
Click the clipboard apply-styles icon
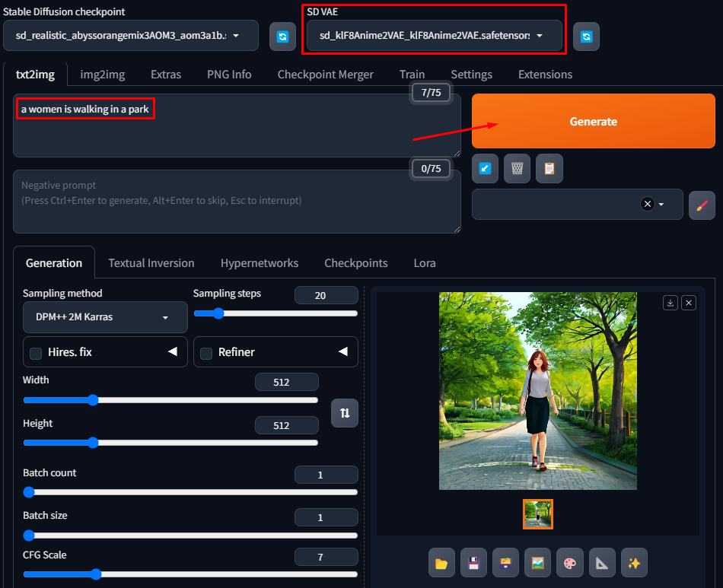click(549, 168)
